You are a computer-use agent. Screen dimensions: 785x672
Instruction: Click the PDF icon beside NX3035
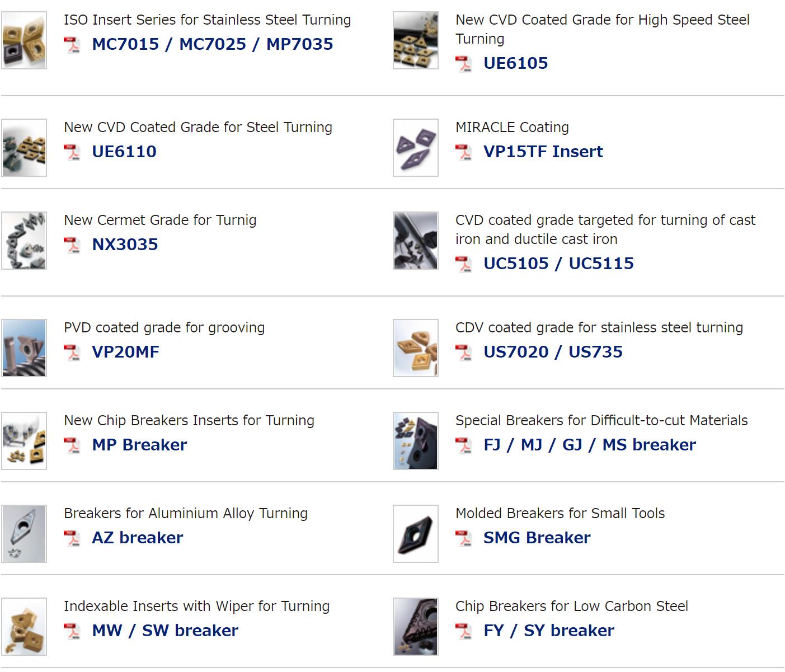(x=72, y=245)
